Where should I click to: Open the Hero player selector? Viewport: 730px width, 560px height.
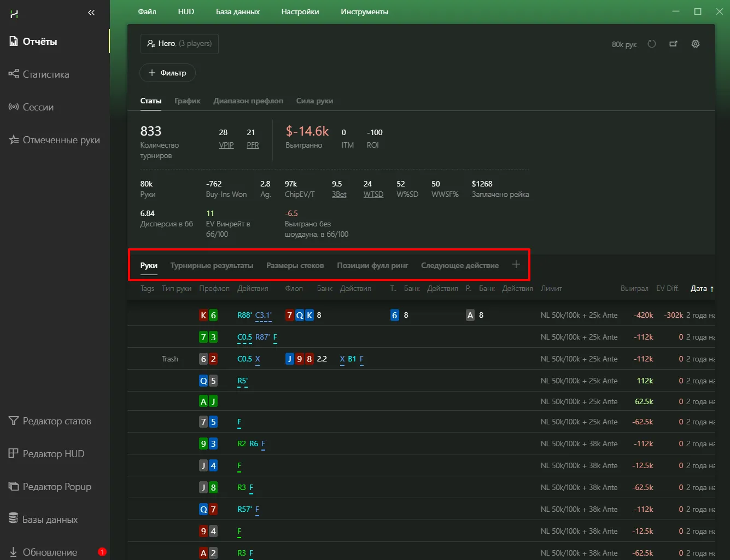(179, 44)
